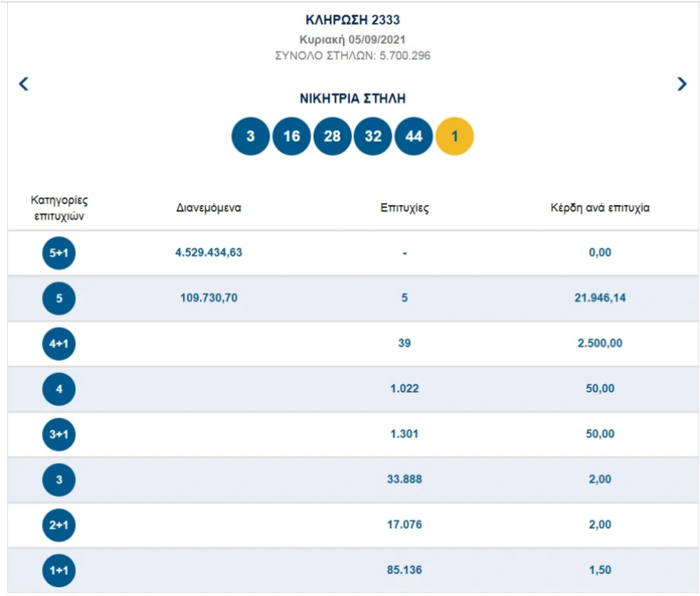Viewport: 700px width, 596px height.
Task: Click the winning number ball 44
Action: [414, 136]
